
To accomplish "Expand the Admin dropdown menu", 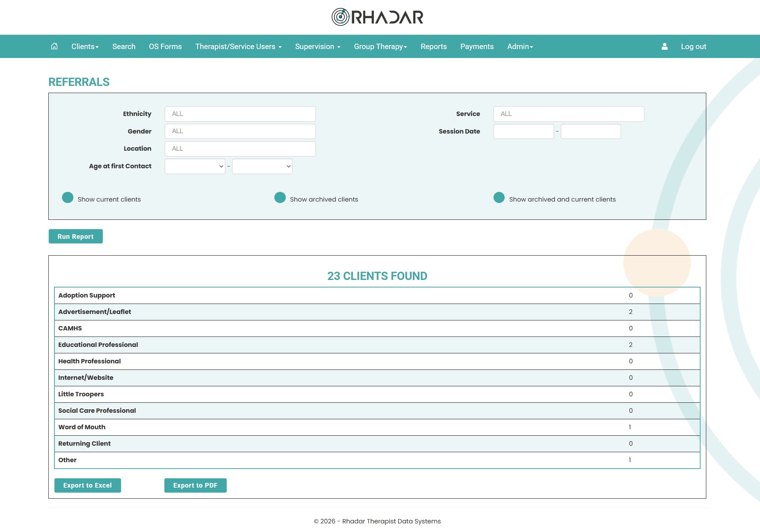I will click(x=520, y=47).
